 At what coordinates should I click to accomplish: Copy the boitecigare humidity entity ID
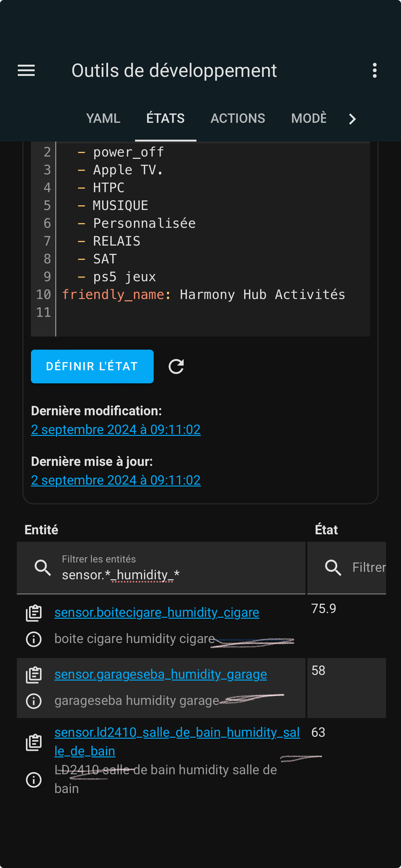point(34,613)
